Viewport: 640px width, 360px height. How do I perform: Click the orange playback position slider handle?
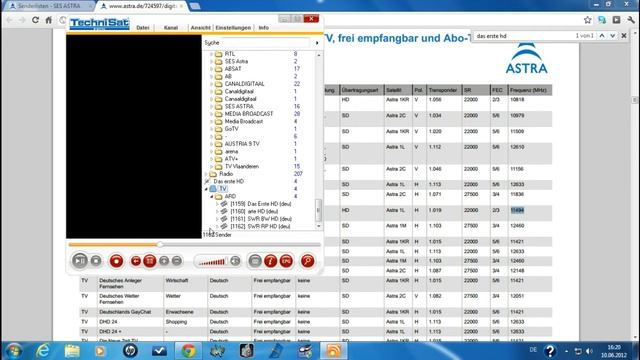(x=160, y=244)
